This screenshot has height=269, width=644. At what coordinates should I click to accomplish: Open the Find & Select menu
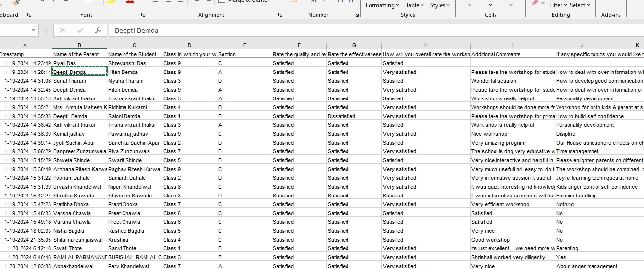coord(580,5)
